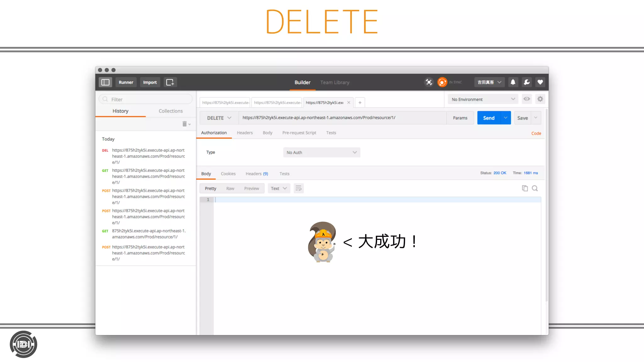Click the heart icon

pos(540,82)
